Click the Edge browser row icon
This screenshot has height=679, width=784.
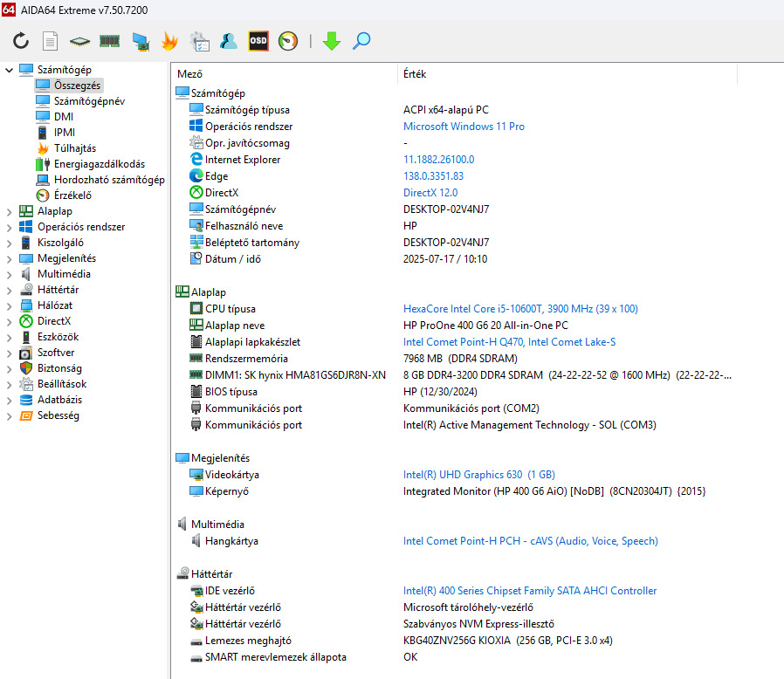196,176
